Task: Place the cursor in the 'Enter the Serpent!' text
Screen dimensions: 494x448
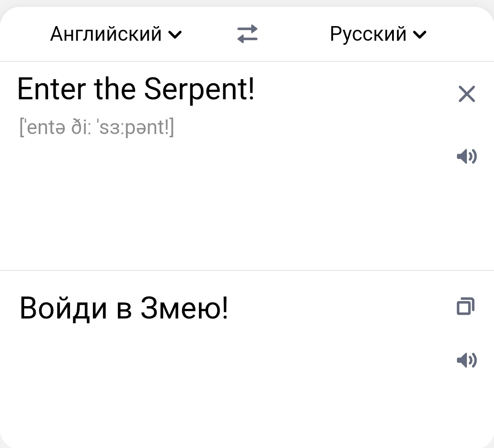Action: [x=135, y=90]
